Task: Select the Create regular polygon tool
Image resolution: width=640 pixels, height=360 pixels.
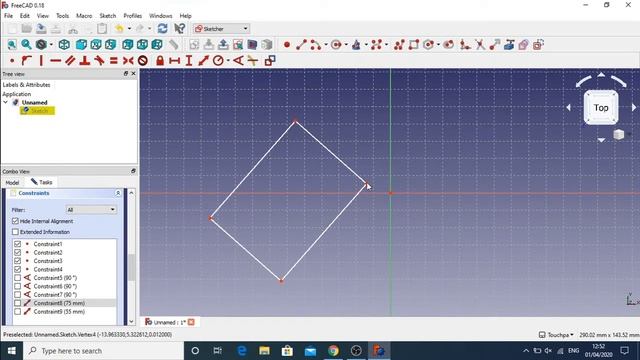Action: [428, 44]
